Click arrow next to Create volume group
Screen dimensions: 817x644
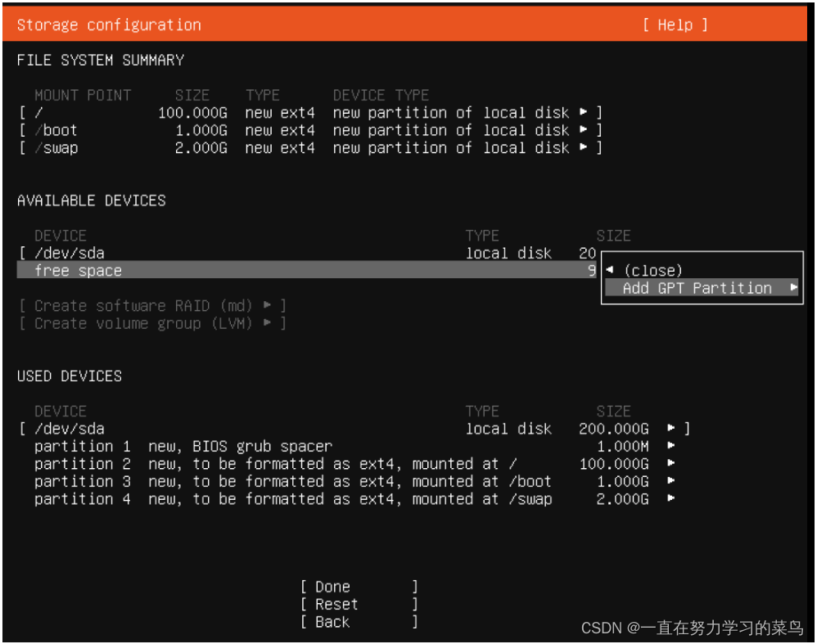pyautogui.click(x=268, y=322)
